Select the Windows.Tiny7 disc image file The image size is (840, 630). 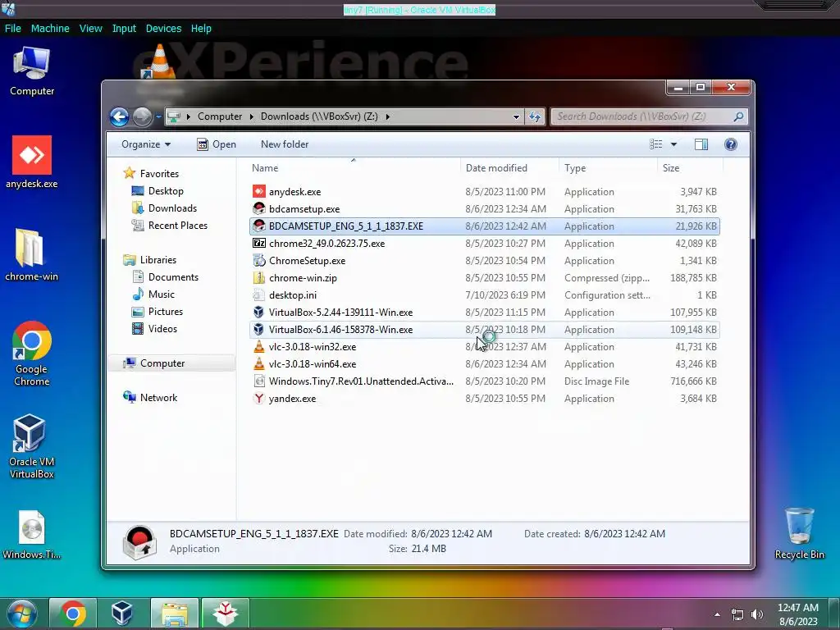tap(484, 381)
